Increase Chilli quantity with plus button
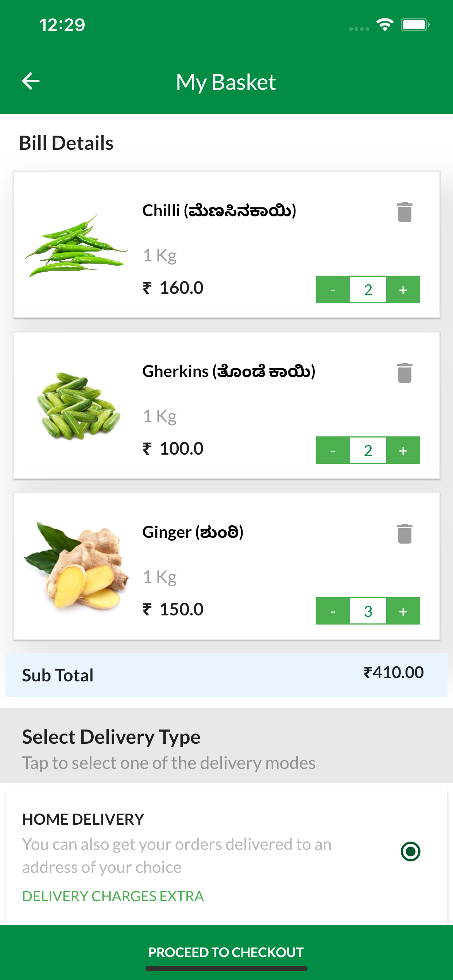 [403, 289]
